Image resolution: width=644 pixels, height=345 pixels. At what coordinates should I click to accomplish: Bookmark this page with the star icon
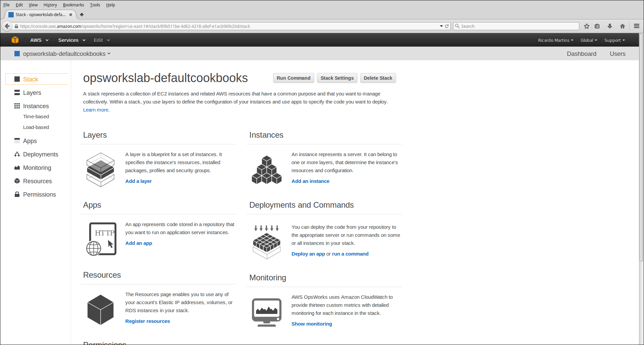586,26
